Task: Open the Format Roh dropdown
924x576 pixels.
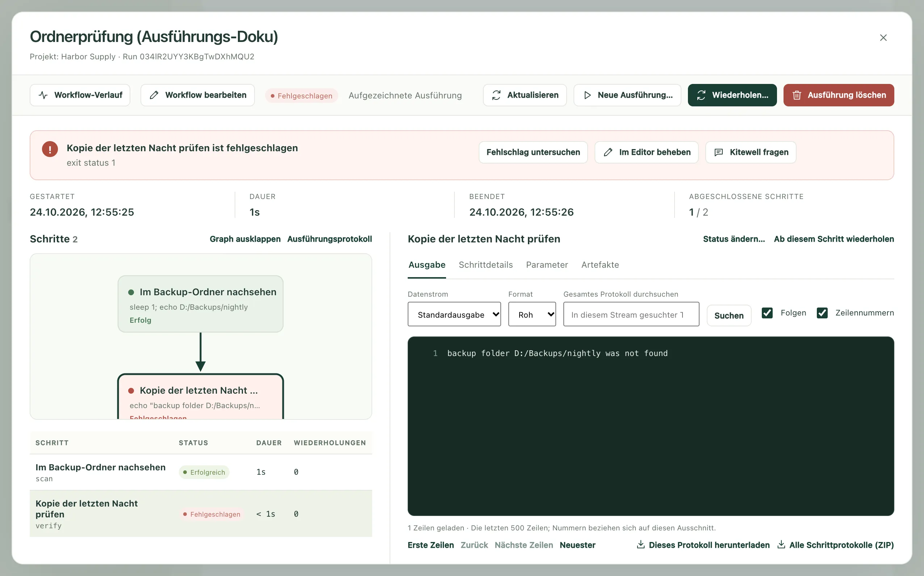Action: click(x=532, y=314)
